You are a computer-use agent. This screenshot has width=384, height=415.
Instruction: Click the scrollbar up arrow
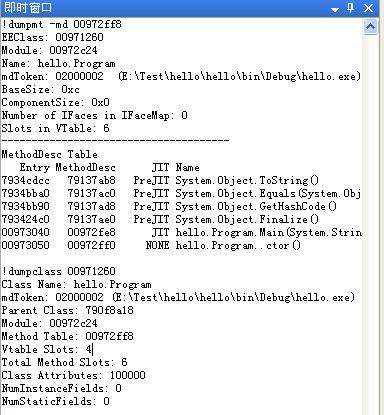[370, 26]
